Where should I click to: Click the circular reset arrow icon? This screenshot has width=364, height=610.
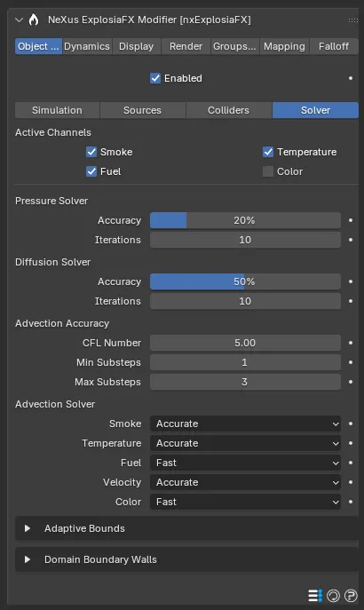point(333,595)
